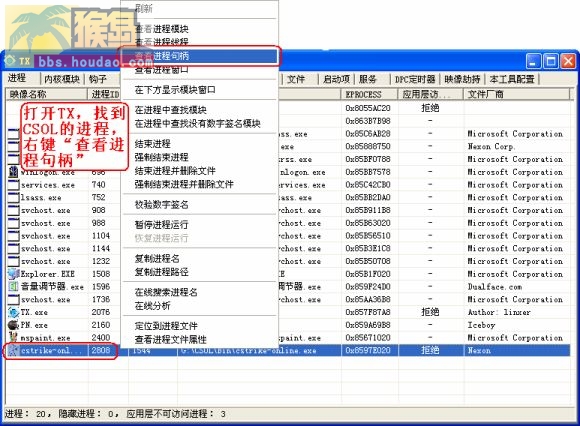Open the 映像劫持 tab
The image size is (580, 426).
click(x=462, y=79)
